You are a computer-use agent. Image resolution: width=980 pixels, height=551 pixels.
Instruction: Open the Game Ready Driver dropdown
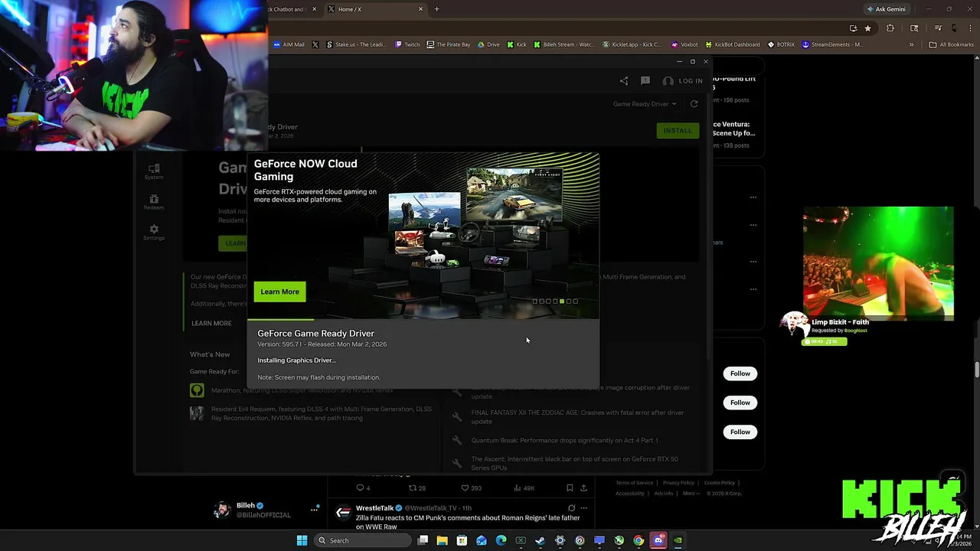tap(645, 104)
